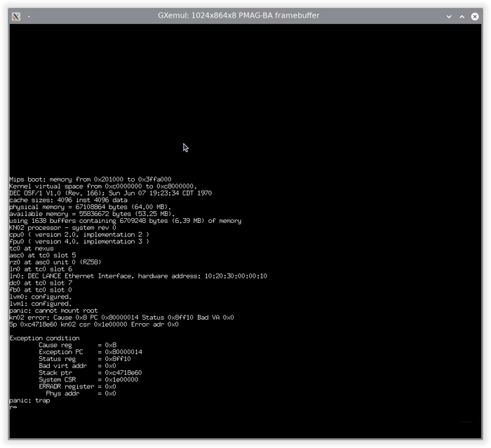Minimize the GXemul window
The width and height of the screenshot is (491, 448).
pos(449,16)
